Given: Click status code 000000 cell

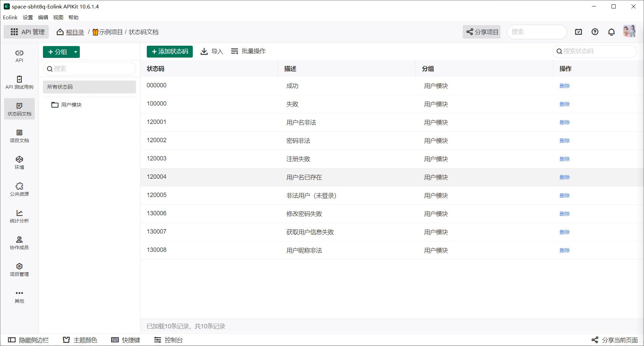Looking at the screenshot, I should pyautogui.click(x=157, y=85).
